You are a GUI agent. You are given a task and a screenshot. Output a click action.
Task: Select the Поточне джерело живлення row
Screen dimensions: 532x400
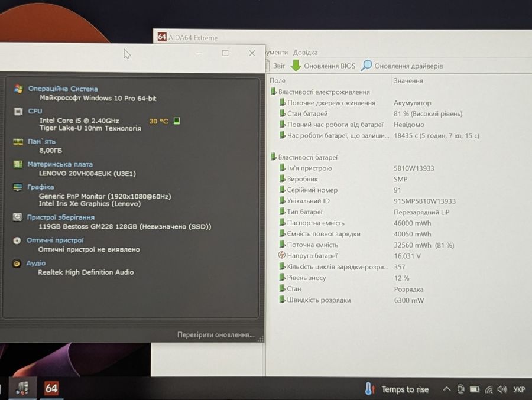pyautogui.click(x=355, y=103)
